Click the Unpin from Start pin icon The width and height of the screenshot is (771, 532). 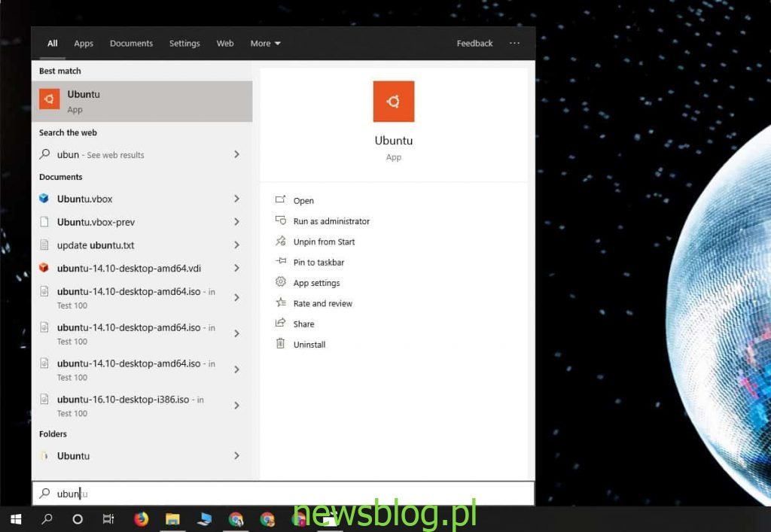tap(280, 241)
